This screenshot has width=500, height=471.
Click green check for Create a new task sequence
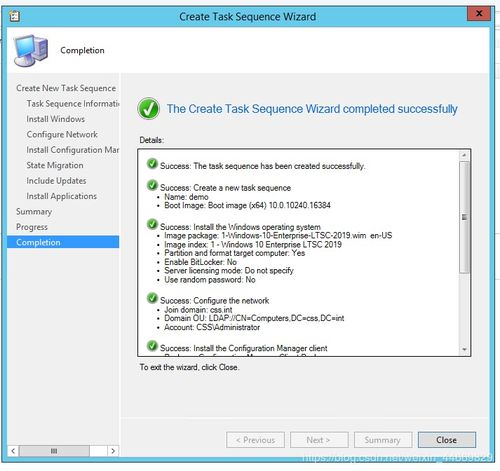click(x=152, y=185)
